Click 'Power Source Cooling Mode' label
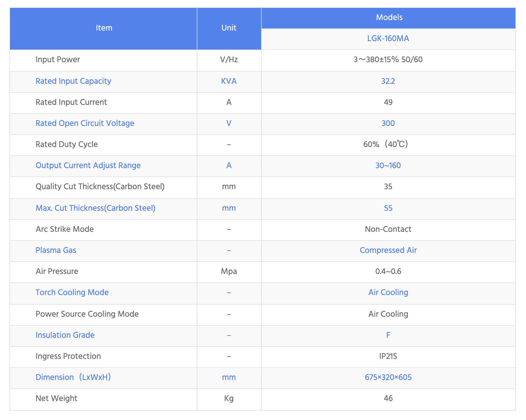 [x=87, y=314]
